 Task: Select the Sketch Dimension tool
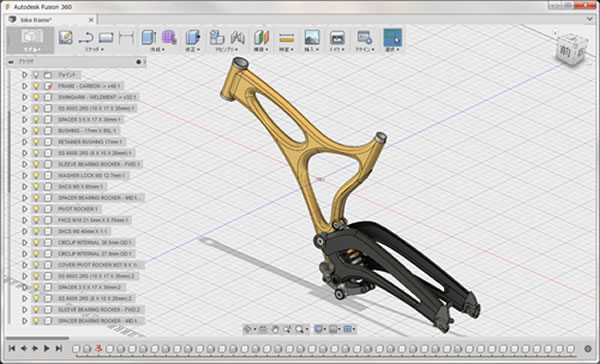pos(126,38)
